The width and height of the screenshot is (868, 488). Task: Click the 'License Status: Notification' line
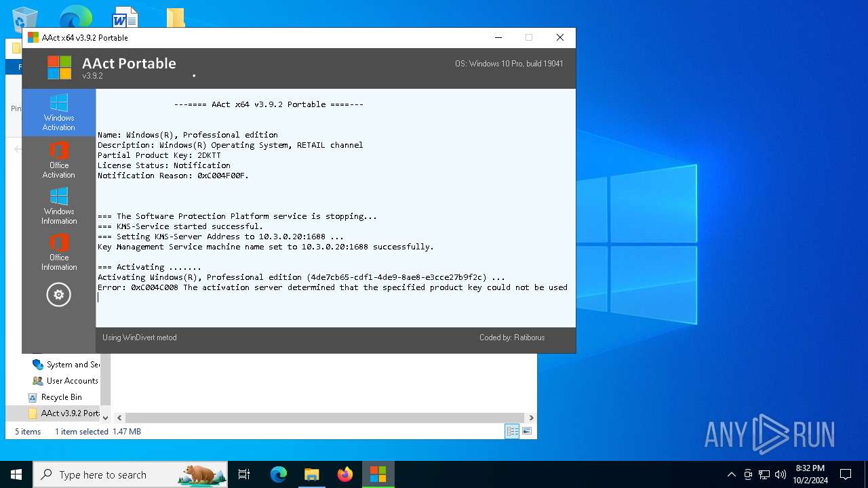[164, 165]
